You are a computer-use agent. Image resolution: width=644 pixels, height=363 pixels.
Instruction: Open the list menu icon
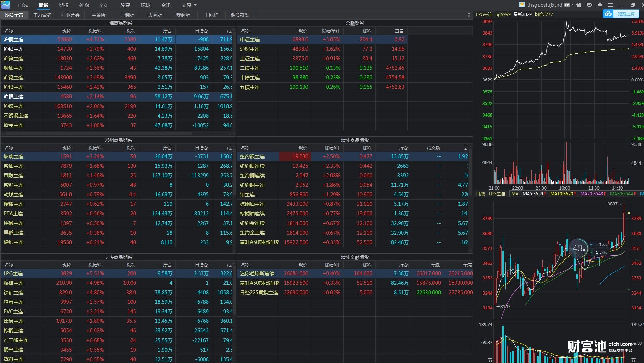610,5
